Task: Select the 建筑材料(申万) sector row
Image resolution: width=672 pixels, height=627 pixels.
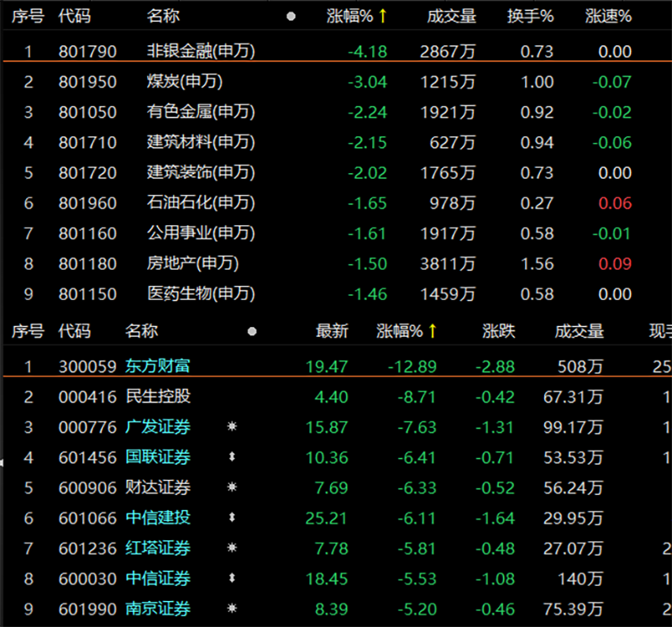Action: click(336, 142)
